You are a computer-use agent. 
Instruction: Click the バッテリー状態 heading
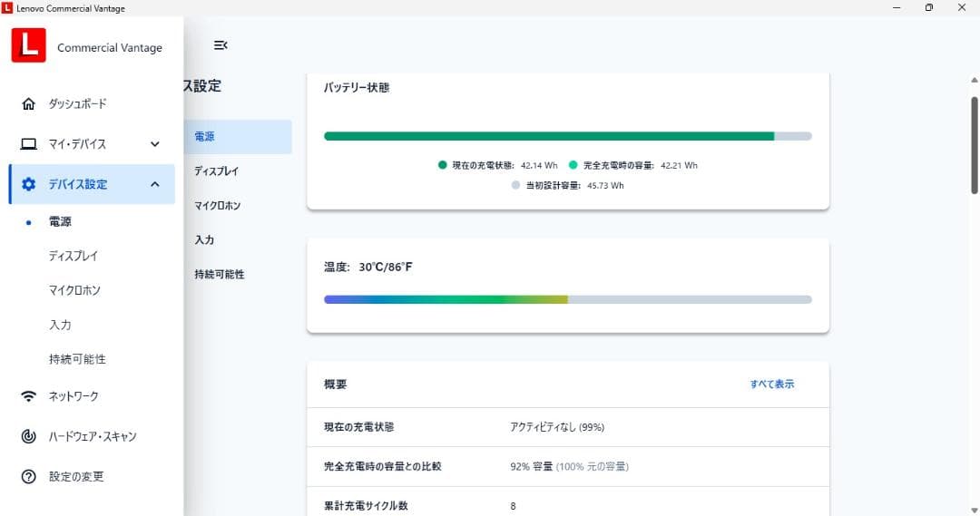[357, 87]
